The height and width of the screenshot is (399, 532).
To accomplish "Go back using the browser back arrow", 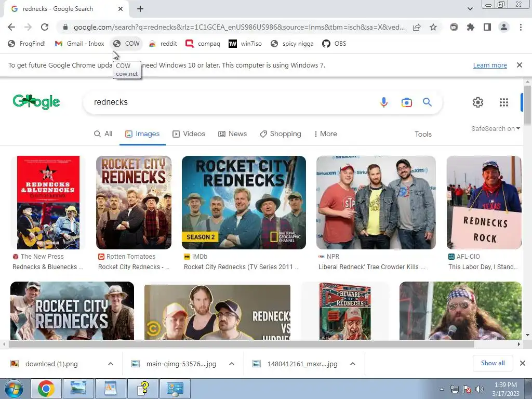I will (x=11, y=27).
